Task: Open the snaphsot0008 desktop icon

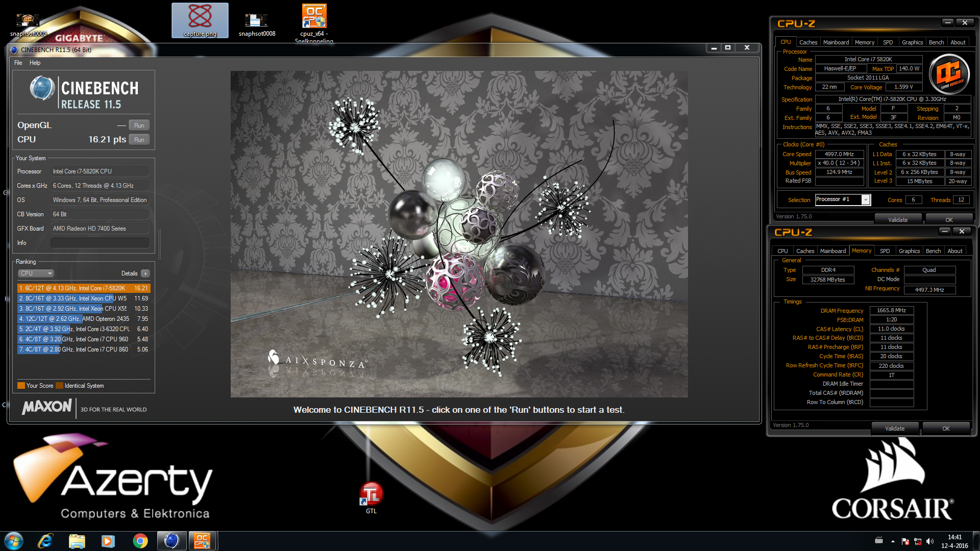Action: (x=257, y=23)
